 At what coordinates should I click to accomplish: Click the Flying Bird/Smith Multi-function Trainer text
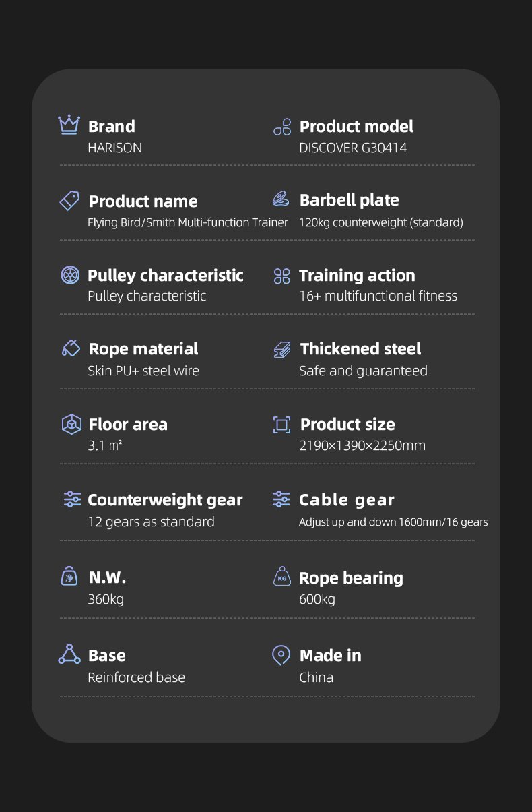[x=188, y=222]
